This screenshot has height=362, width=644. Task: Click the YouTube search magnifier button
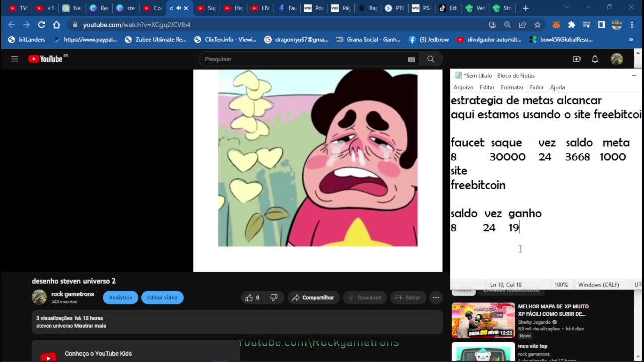[431, 59]
